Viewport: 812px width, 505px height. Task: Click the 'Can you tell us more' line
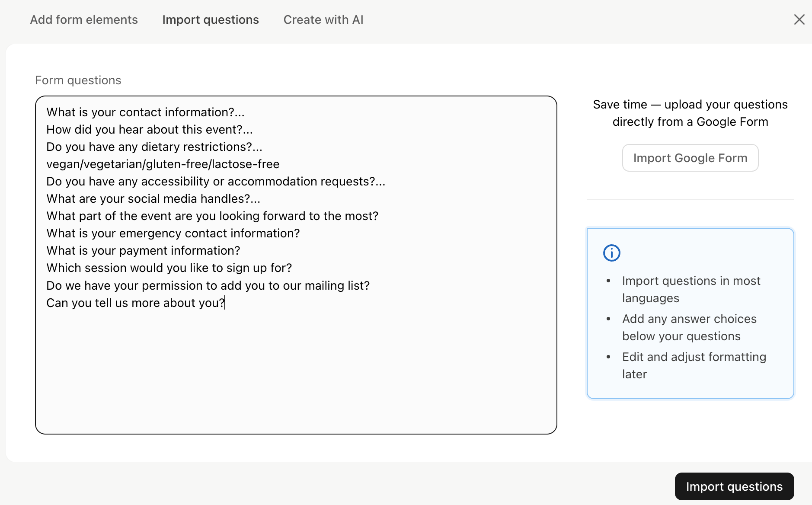click(135, 303)
